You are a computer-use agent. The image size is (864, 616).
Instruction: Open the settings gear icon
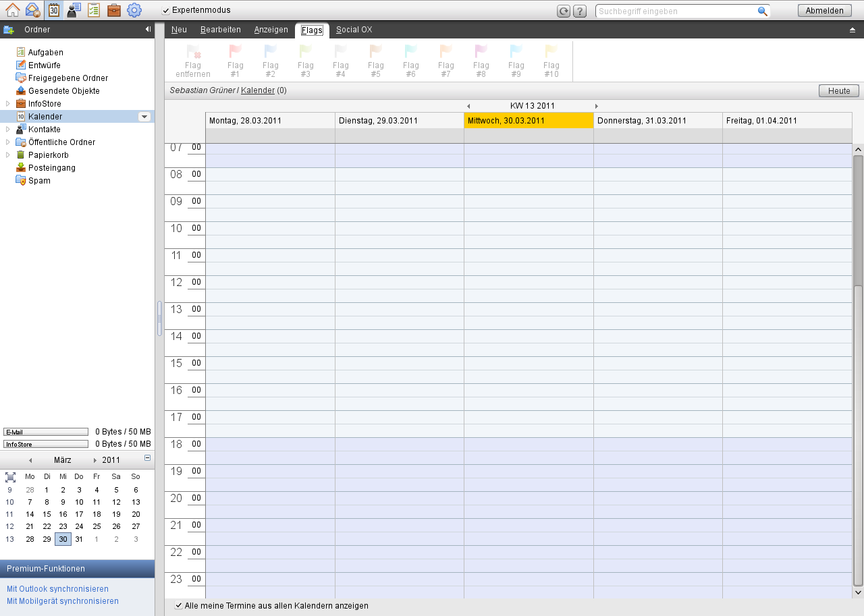coord(134,10)
